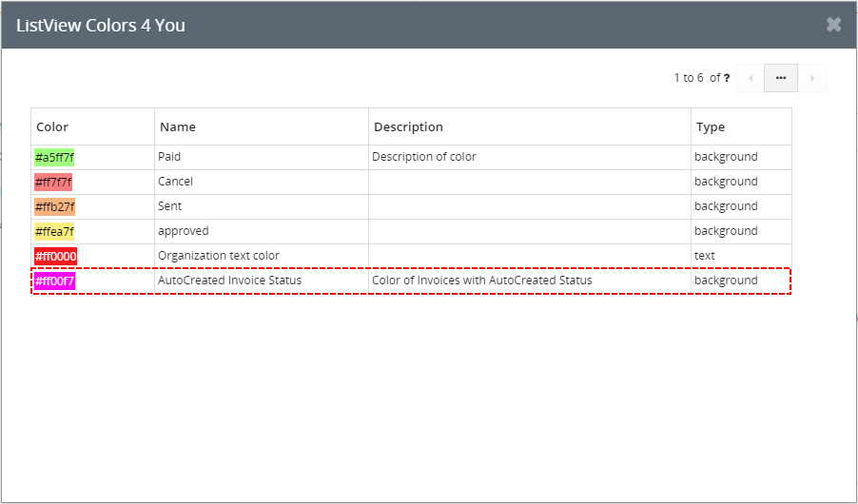Open the page jump ellipsis button
The image size is (858, 504).
[x=781, y=78]
